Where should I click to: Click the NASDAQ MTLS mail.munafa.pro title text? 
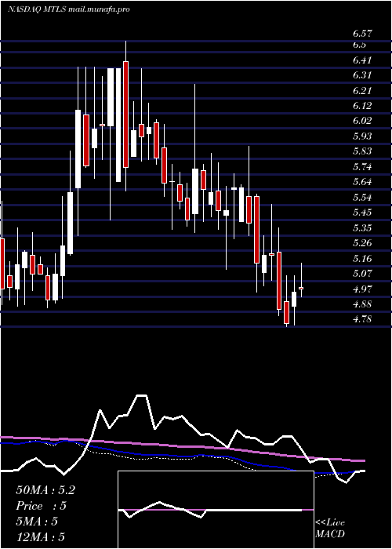point(69,9)
